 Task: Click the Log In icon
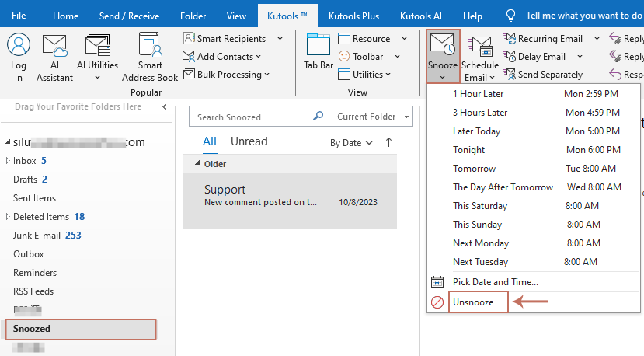click(19, 44)
